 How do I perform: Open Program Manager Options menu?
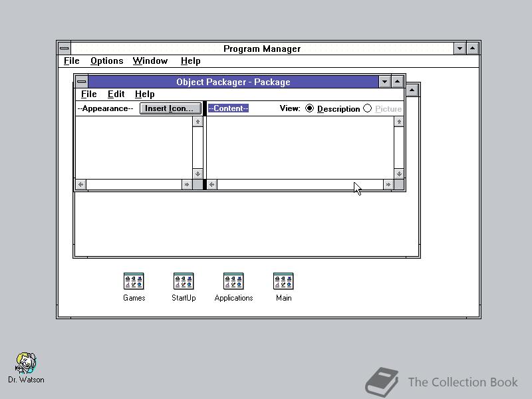tap(106, 61)
